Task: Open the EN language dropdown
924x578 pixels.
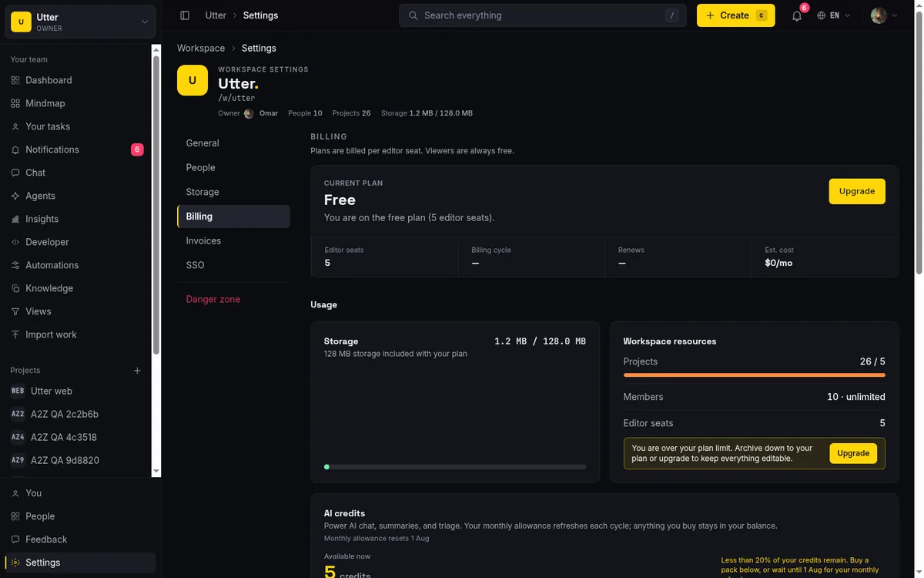Action: pyautogui.click(x=834, y=15)
